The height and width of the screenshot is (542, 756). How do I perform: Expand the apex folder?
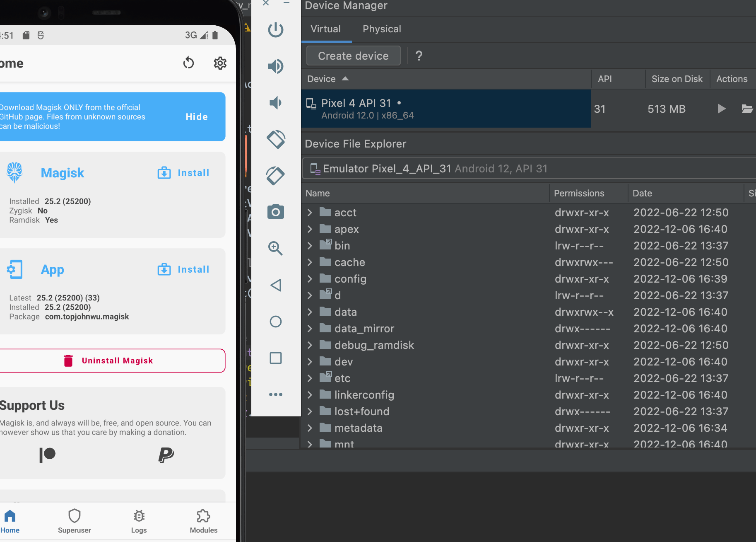pyautogui.click(x=310, y=229)
